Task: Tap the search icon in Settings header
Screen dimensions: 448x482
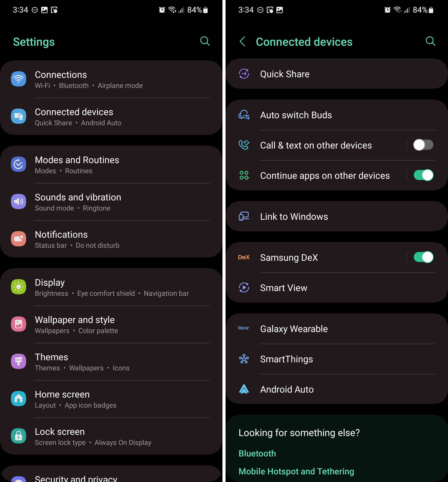Action: (205, 41)
